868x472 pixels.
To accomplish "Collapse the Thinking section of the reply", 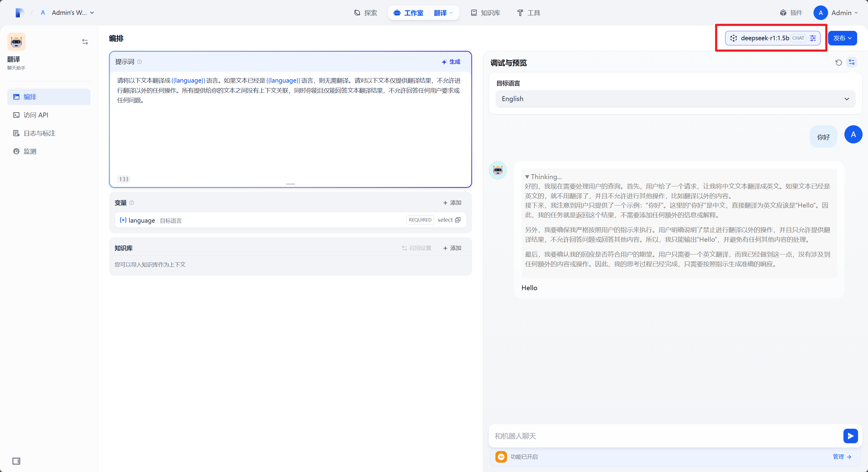I will click(x=527, y=176).
